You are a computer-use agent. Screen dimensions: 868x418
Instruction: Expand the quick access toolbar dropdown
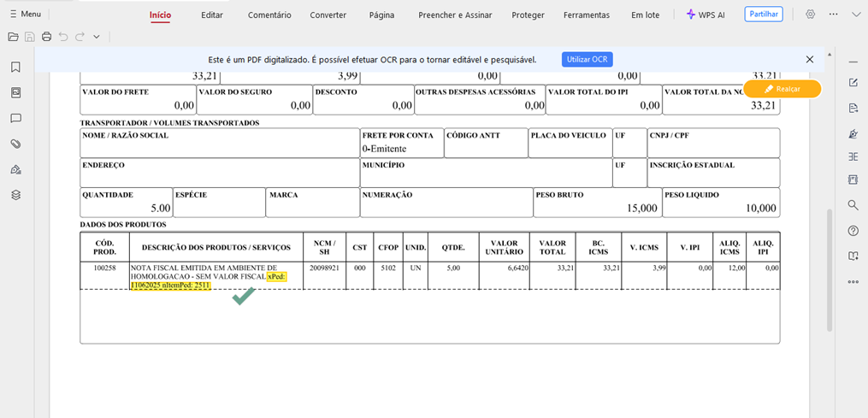97,37
